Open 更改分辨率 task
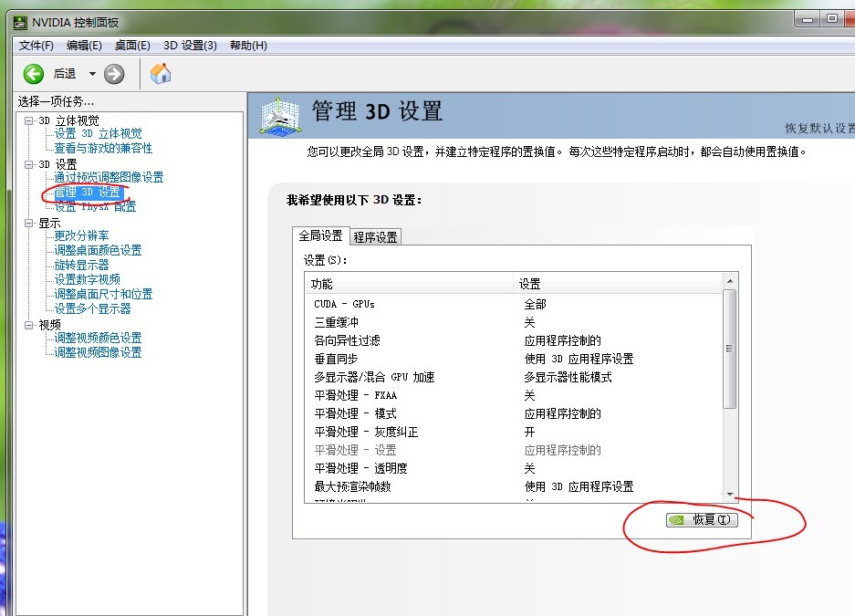 [x=82, y=235]
